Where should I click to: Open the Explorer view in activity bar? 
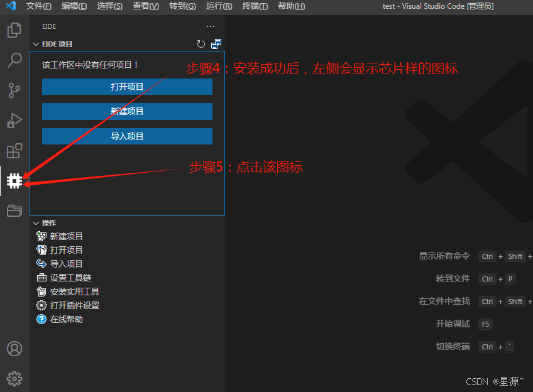point(14,30)
